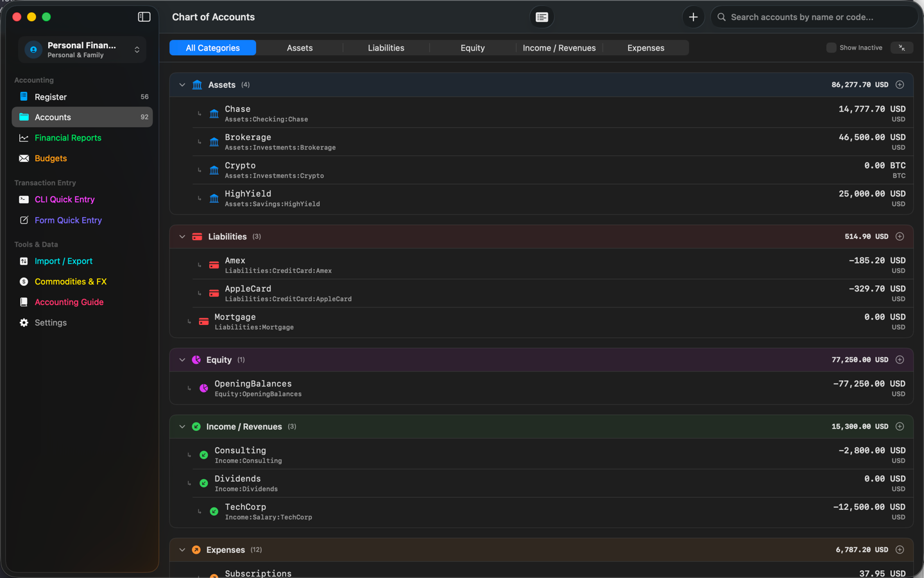Collapse the Expenses group chevron
Image resolution: width=924 pixels, height=578 pixels.
[x=182, y=550]
